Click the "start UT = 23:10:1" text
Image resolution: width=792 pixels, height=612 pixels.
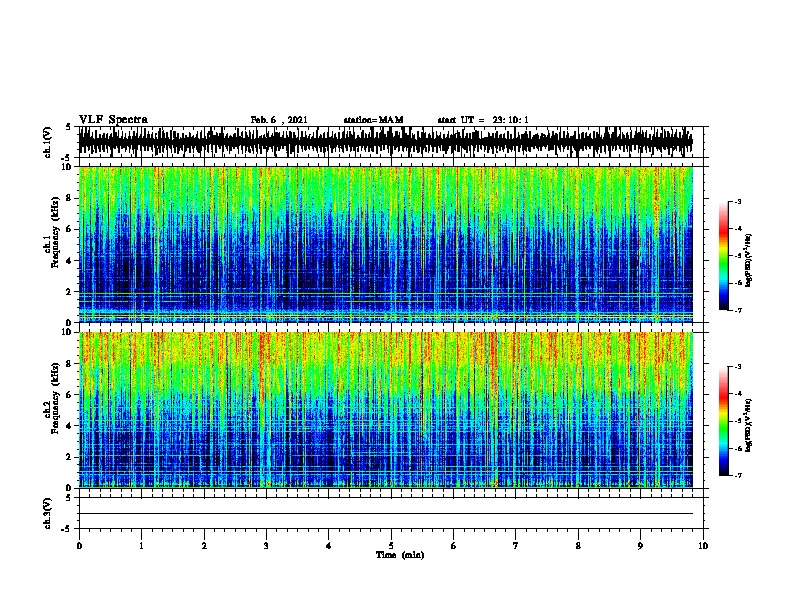click(483, 120)
